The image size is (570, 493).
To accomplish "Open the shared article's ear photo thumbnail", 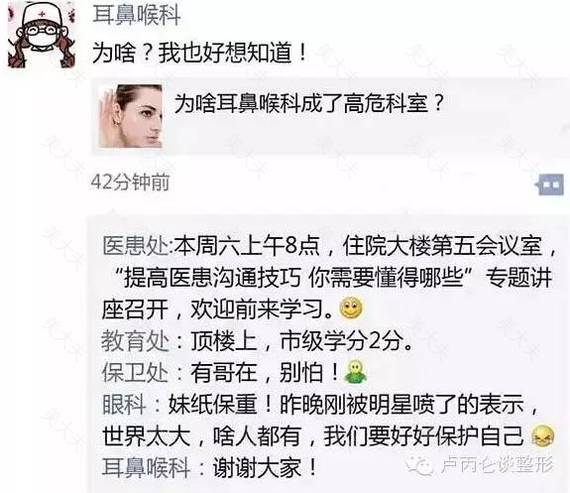I will pyautogui.click(x=131, y=116).
